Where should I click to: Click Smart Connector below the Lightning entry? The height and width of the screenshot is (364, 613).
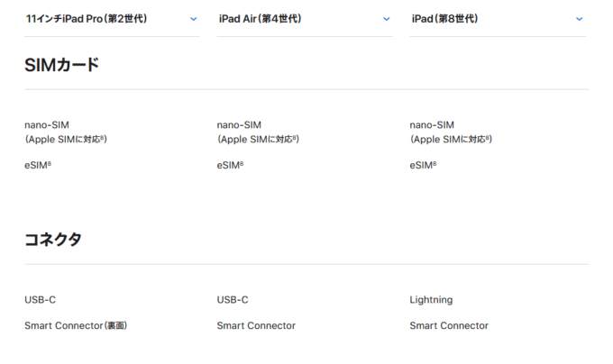449,326
